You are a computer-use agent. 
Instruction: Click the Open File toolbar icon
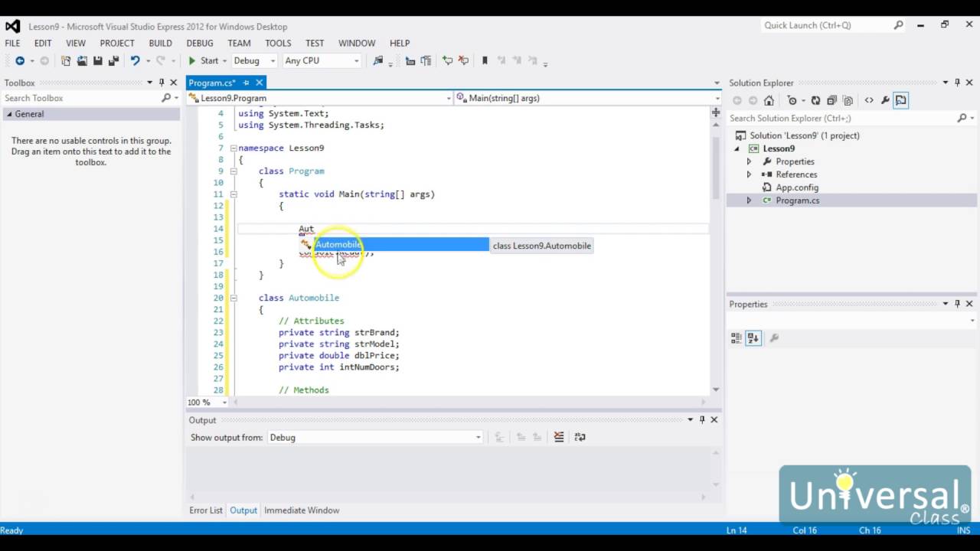click(x=82, y=60)
